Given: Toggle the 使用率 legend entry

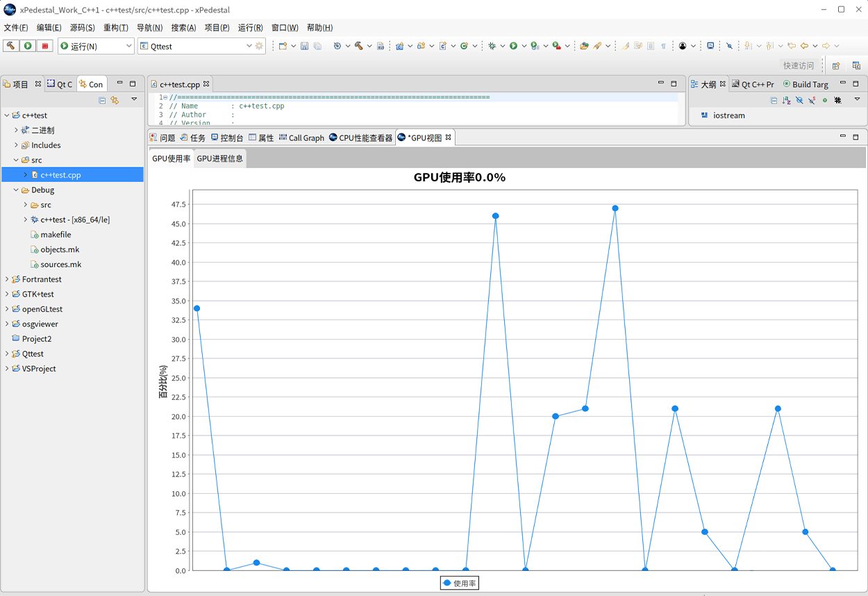Looking at the screenshot, I should (x=460, y=583).
